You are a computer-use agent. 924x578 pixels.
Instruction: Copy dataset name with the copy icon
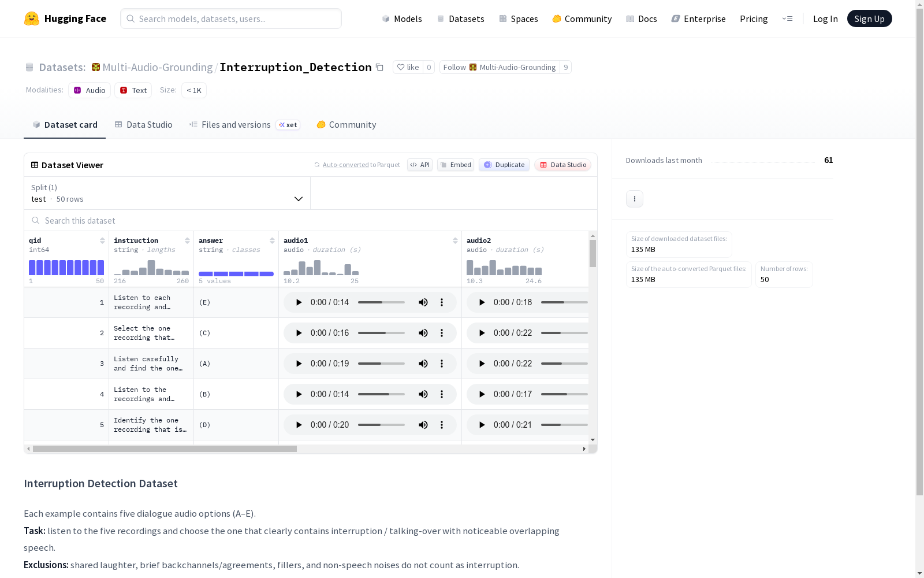click(x=379, y=67)
